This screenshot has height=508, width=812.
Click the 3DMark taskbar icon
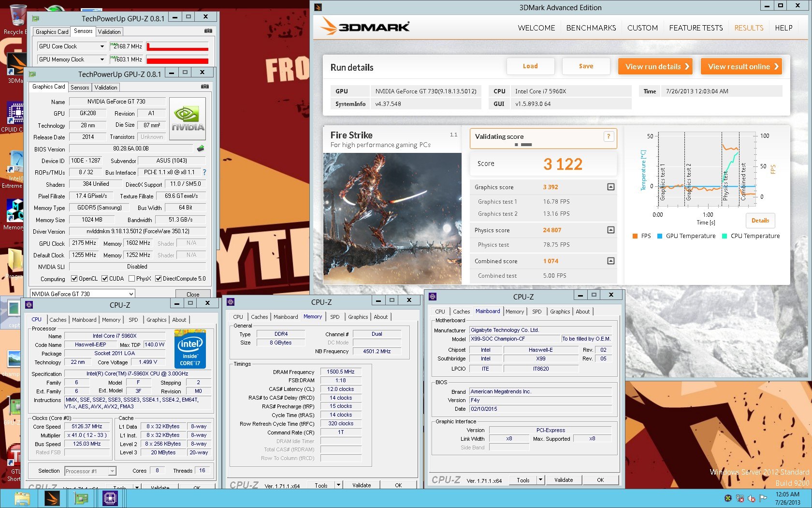click(52, 498)
